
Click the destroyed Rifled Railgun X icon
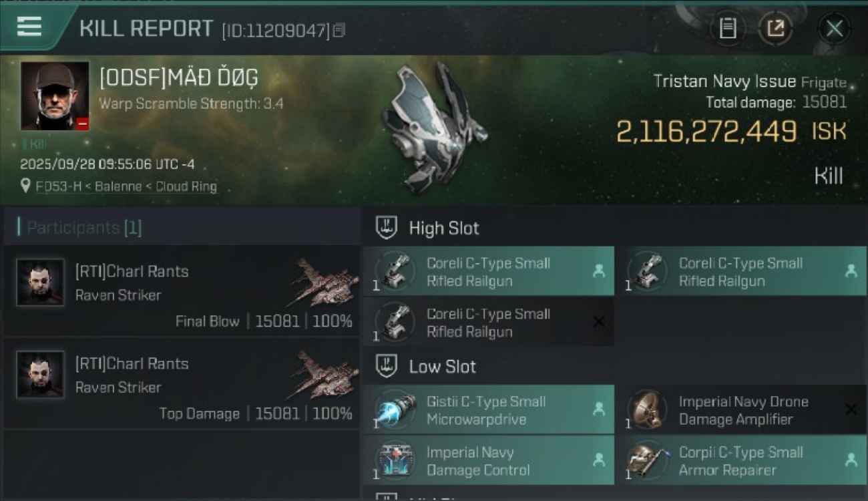click(599, 322)
